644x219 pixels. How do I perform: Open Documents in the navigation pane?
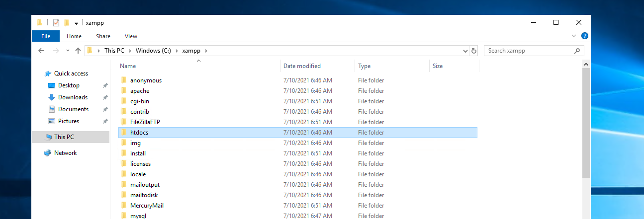(x=73, y=109)
